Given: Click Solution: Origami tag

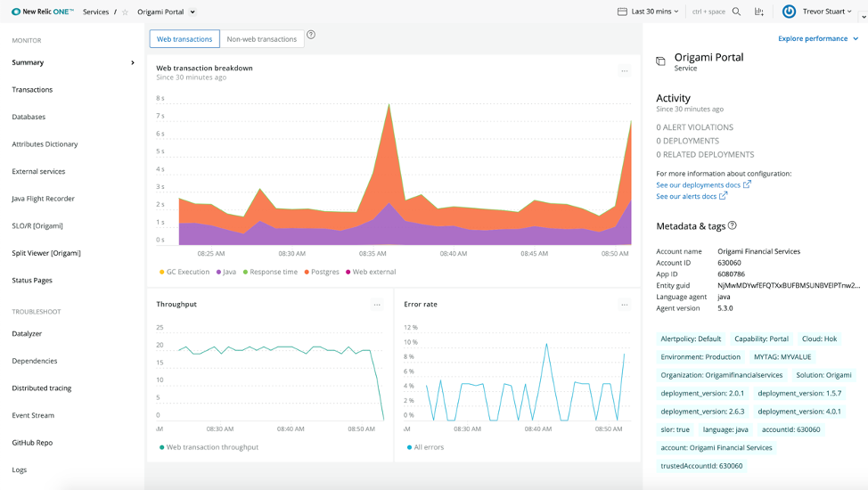Looking at the screenshot, I should pyautogui.click(x=823, y=375).
